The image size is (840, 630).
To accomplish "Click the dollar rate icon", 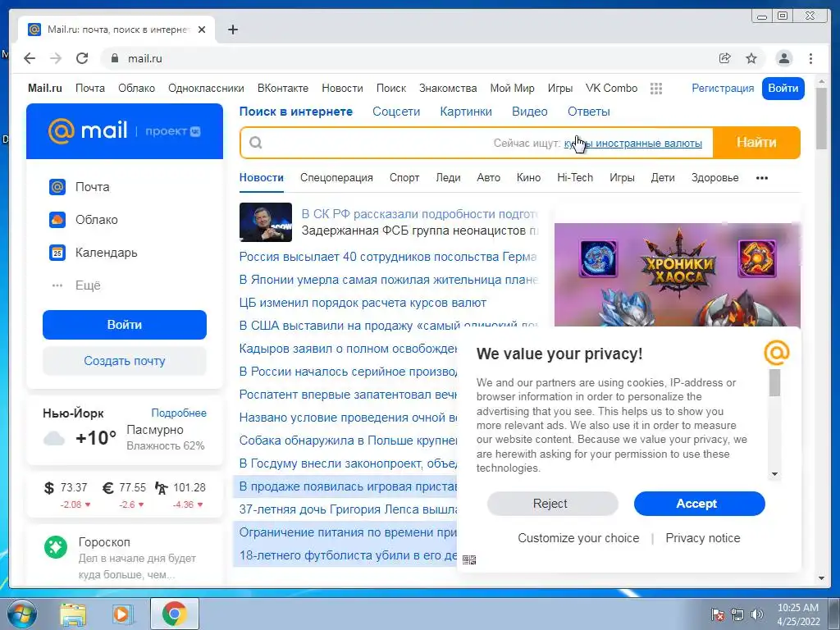I will pyautogui.click(x=48, y=487).
